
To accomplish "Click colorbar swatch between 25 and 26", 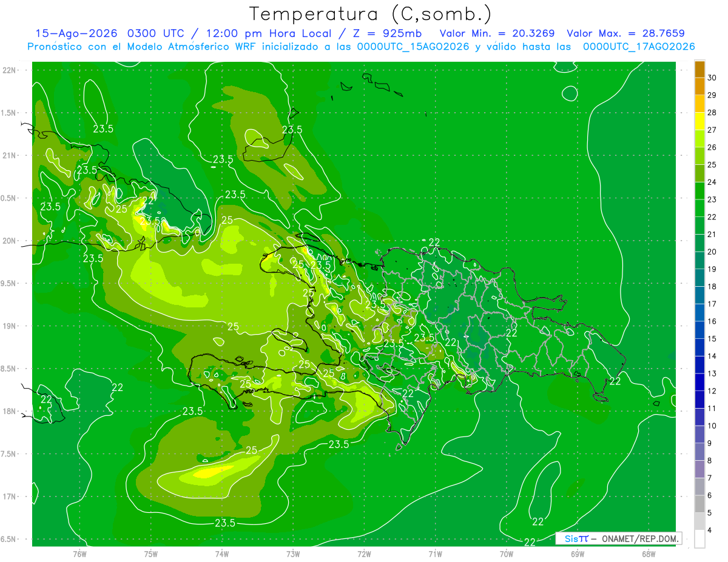I will 699,156.
